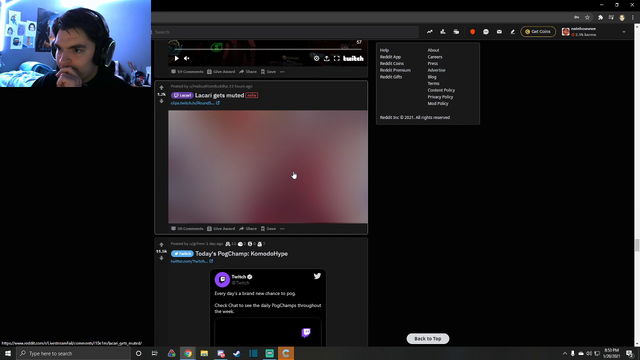The width and height of the screenshot is (640, 360).
Task: Focus the Reddit search field
Action: pyautogui.click(x=286, y=32)
